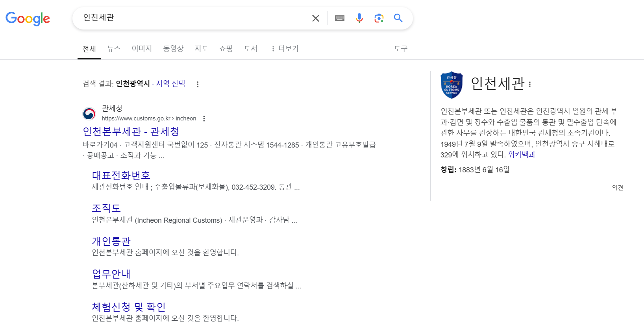Click the Google logo
The image size is (644, 327).
click(x=28, y=18)
